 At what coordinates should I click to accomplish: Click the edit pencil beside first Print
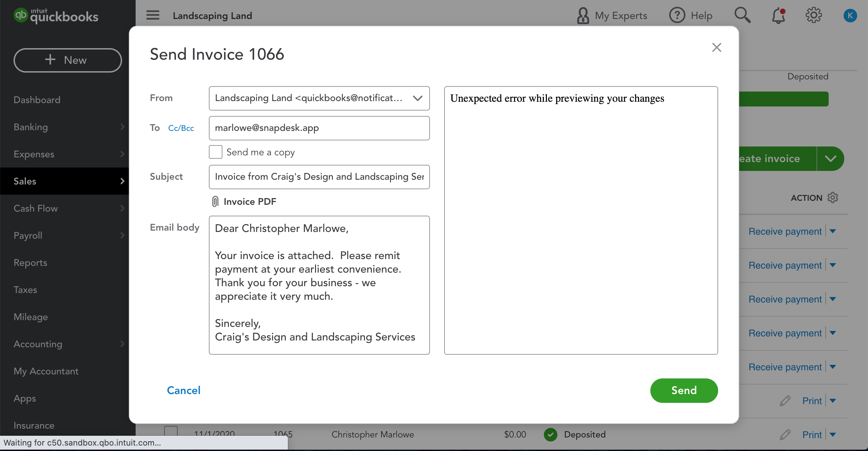point(785,401)
